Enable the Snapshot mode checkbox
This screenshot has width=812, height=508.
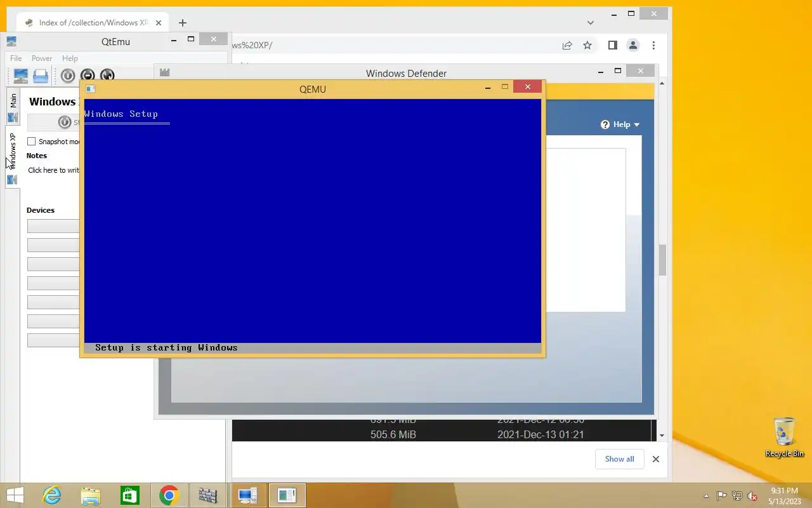(32, 142)
